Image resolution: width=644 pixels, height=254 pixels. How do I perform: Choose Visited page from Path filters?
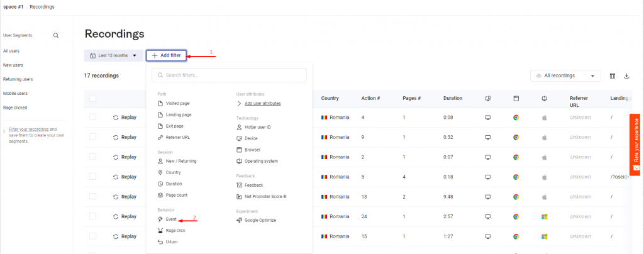tap(177, 103)
